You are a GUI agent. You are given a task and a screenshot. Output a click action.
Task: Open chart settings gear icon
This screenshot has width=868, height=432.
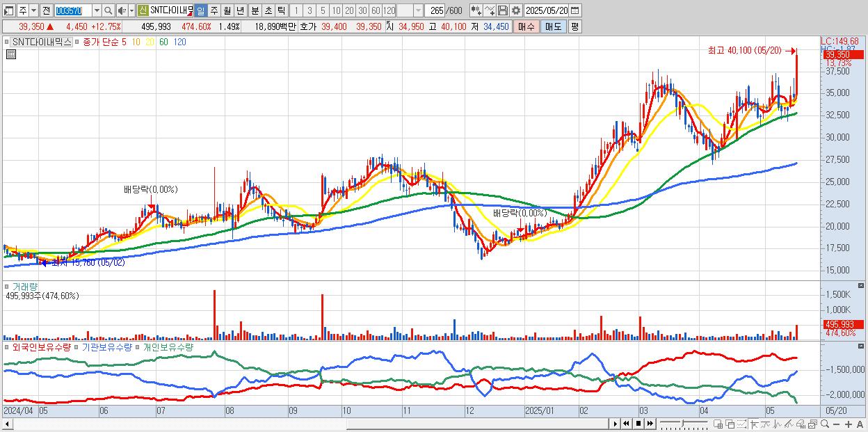(516, 10)
